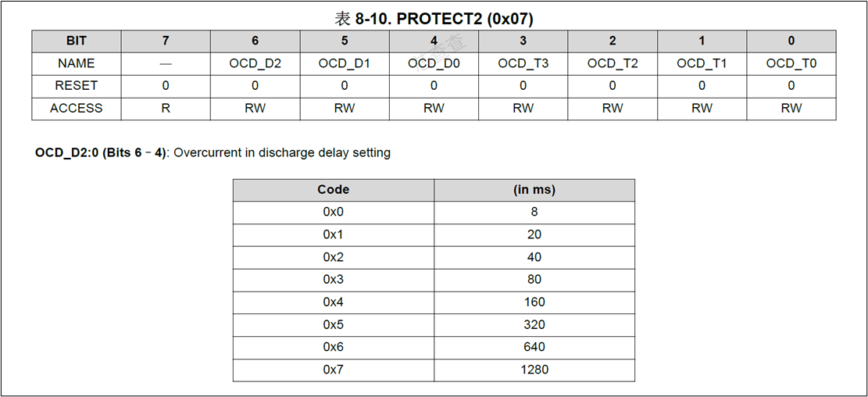The image size is (868, 397).
Task: Click the 0x4 code row
Action: pos(434,302)
